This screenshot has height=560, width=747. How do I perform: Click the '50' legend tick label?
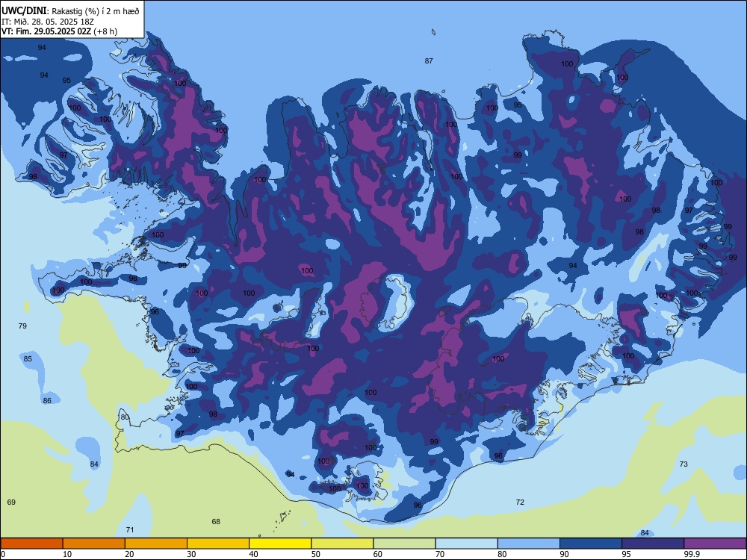click(316, 554)
